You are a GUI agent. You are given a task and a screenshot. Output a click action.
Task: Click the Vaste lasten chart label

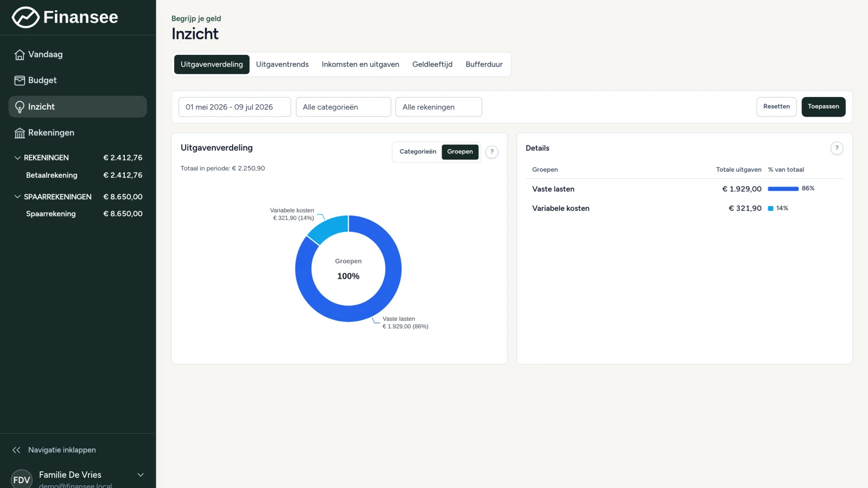405,323
